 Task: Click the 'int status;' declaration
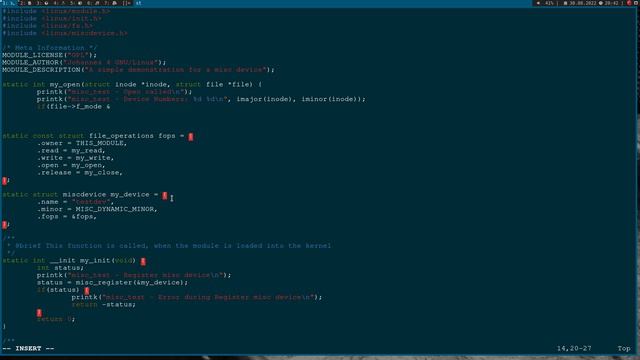point(60,268)
